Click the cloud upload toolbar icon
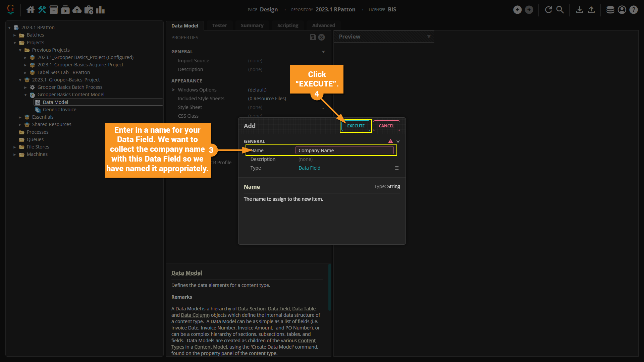The image size is (644, 362). [77, 10]
